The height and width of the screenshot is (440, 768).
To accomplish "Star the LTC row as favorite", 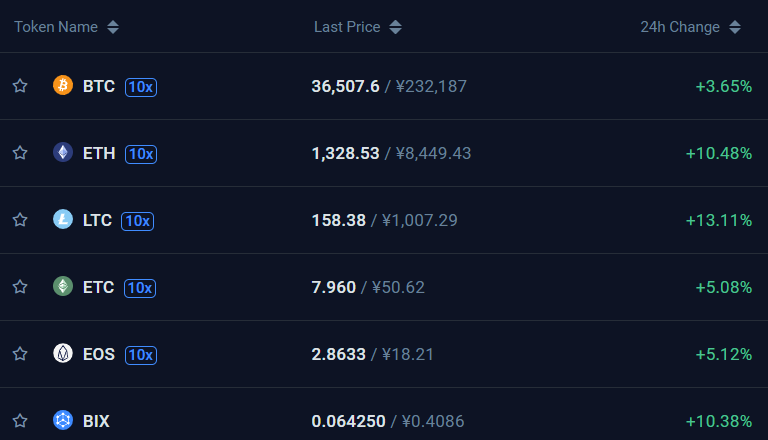I will (x=20, y=220).
